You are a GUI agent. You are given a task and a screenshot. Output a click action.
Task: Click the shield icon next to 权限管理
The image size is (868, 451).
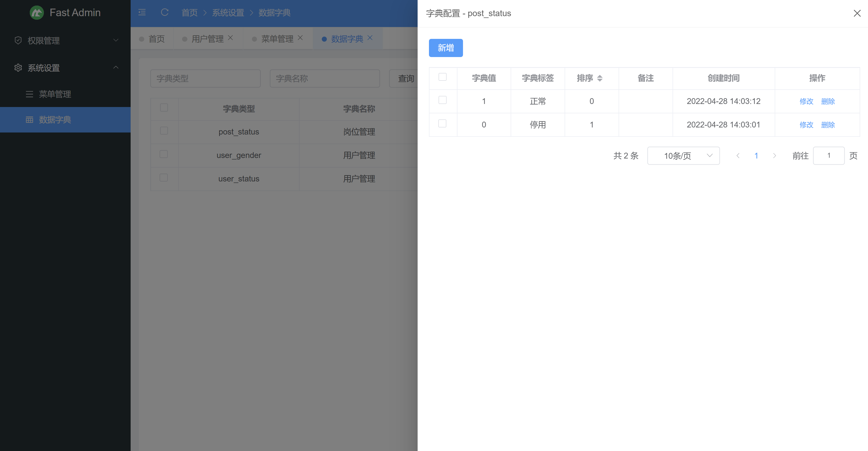(18, 40)
